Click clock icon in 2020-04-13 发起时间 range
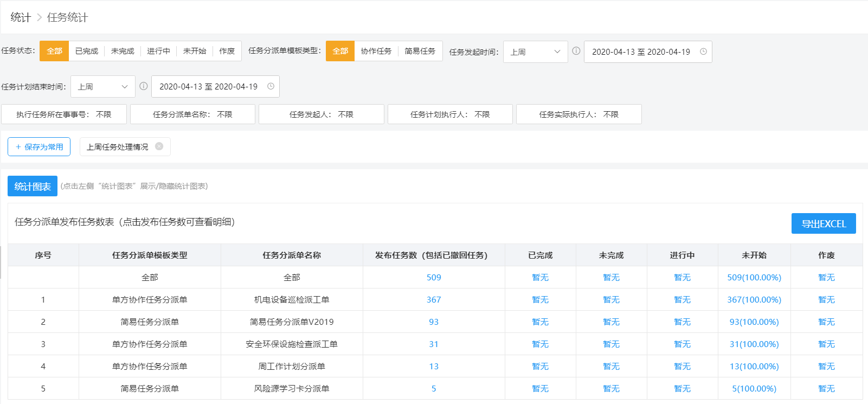The height and width of the screenshot is (404, 868). pos(703,52)
